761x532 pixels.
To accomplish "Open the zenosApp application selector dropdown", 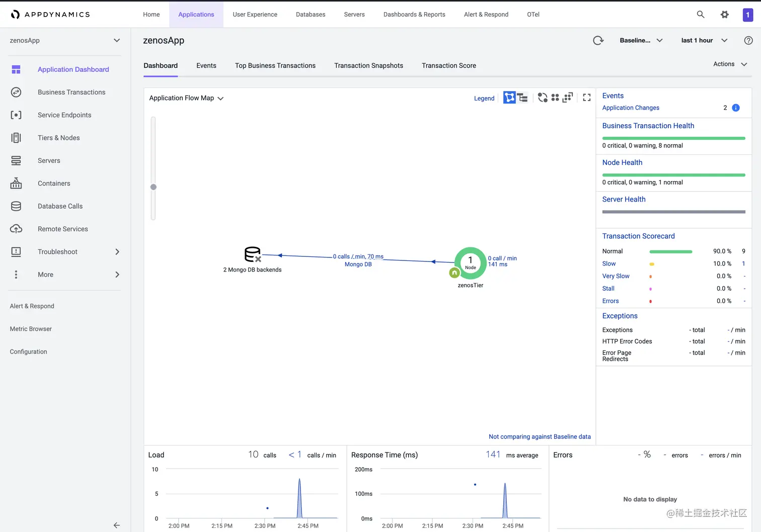I will (65, 41).
